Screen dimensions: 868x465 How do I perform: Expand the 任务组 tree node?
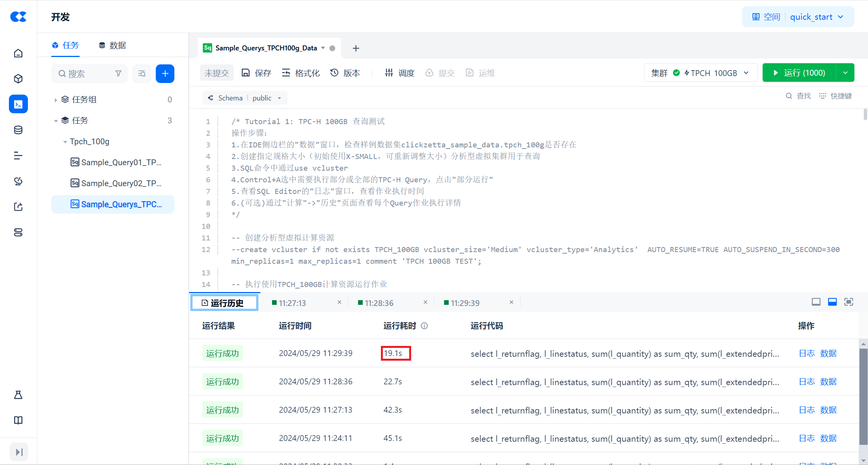click(x=56, y=100)
